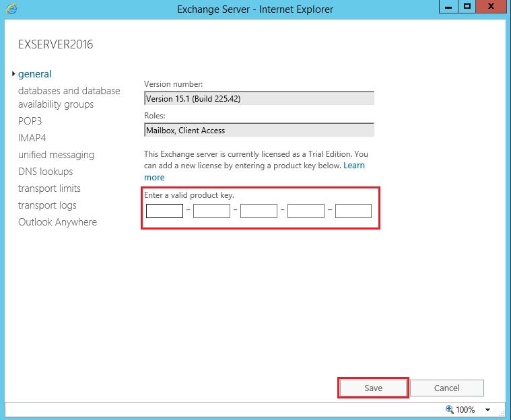Click the Roles field

click(259, 130)
